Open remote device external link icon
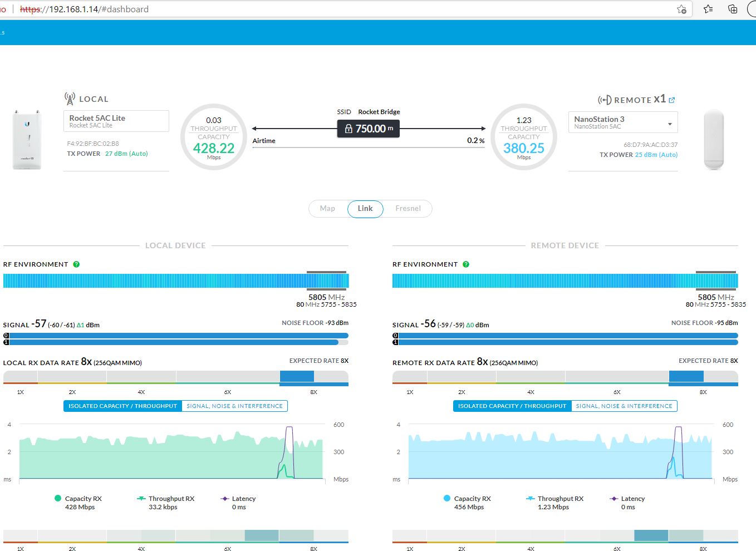This screenshot has width=756, height=551. 672,100
